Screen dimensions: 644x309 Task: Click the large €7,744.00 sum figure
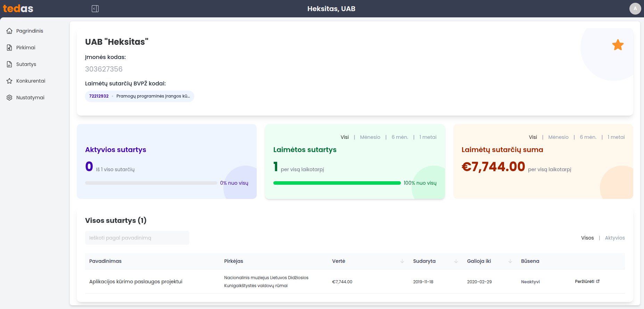click(493, 167)
